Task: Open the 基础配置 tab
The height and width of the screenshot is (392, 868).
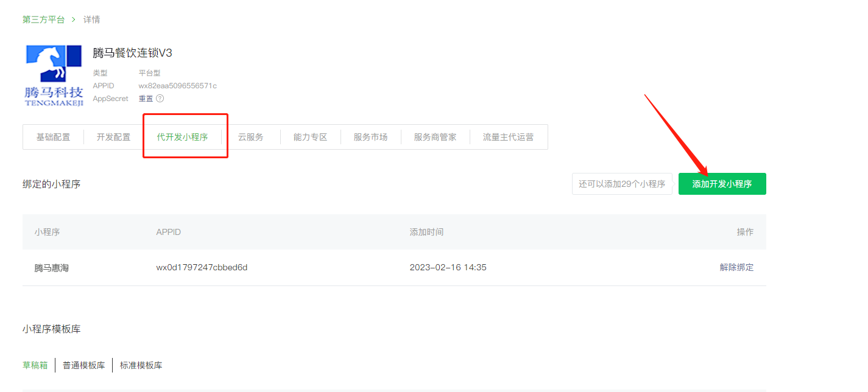Action: click(53, 137)
